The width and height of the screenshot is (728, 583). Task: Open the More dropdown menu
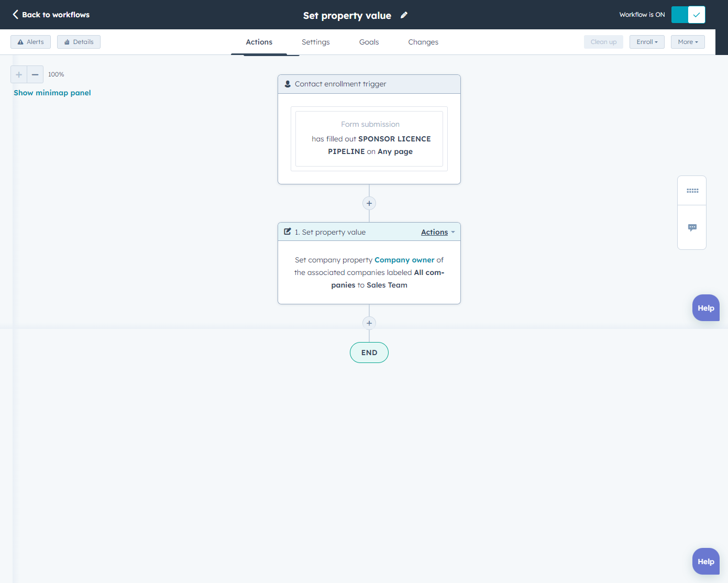point(688,41)
